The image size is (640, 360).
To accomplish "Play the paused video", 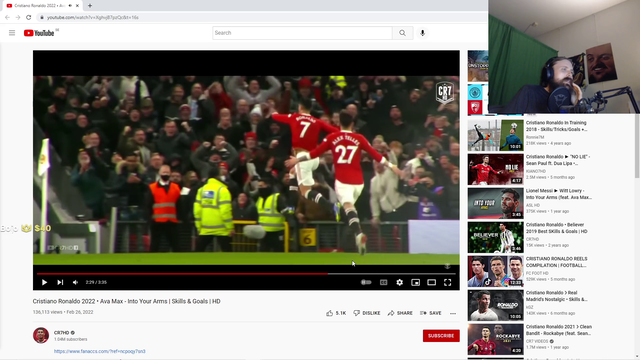I will pos(44,282).
